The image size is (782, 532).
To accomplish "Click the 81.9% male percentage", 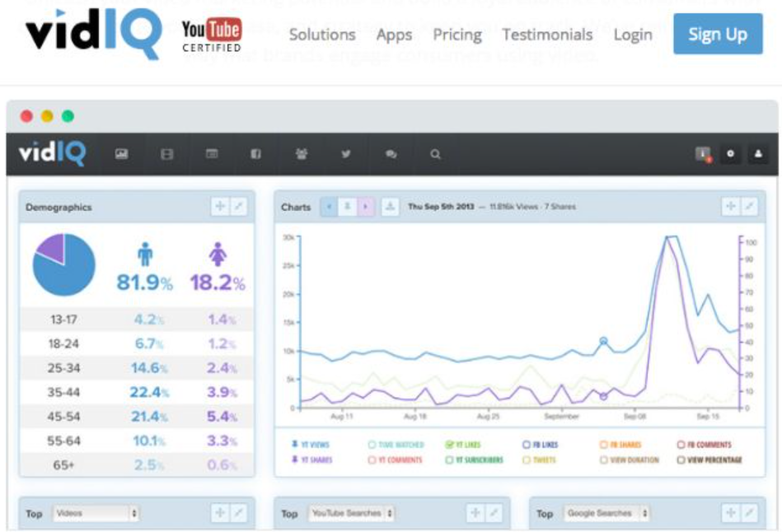I will click(x=145, y=282).
